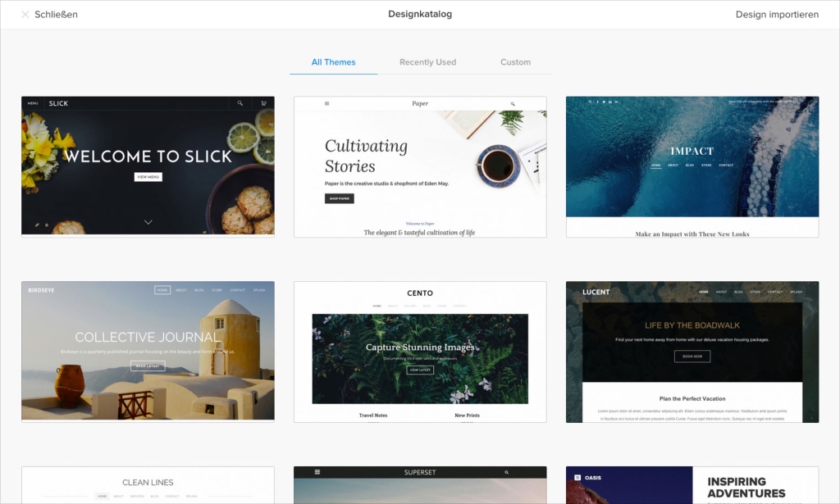Viewport: 840px width, 504px height.
Task: Click 'Cultivating Stories' heading in Paper preview
Action: 366,156
